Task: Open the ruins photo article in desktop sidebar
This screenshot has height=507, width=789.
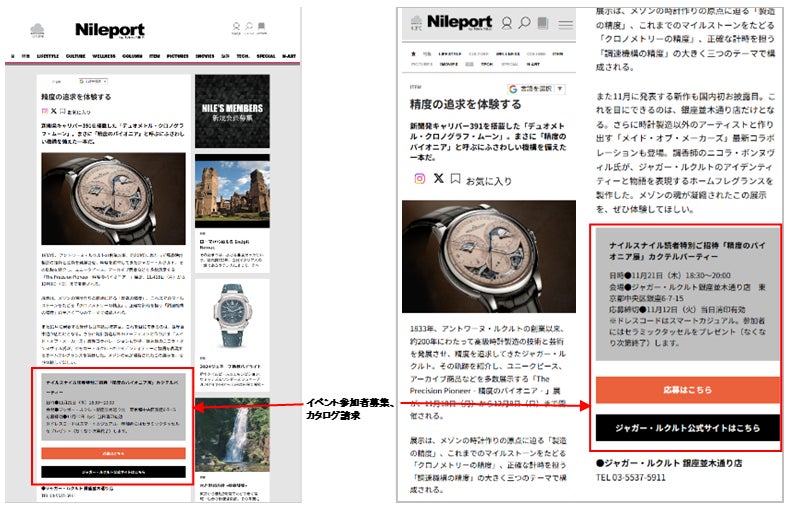Action: 232,191
